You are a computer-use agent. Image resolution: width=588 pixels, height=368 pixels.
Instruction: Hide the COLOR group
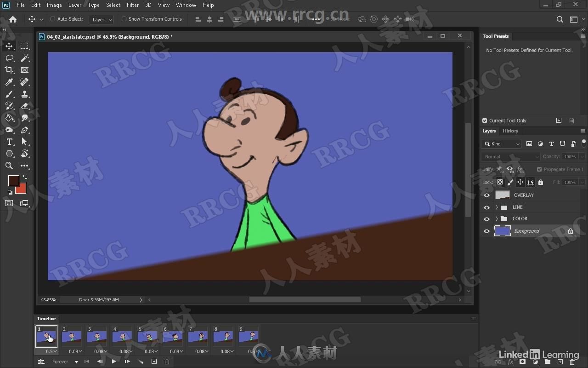coord(486,219)
